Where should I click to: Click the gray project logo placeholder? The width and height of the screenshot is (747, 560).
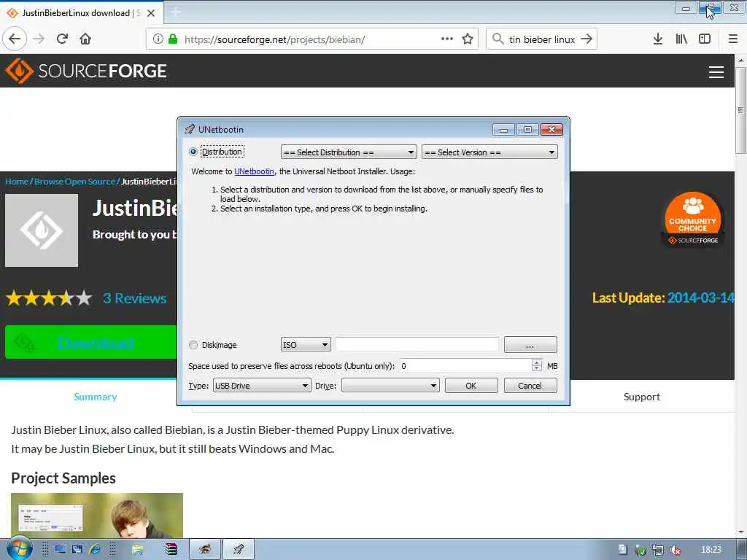(x=42, y=230)
